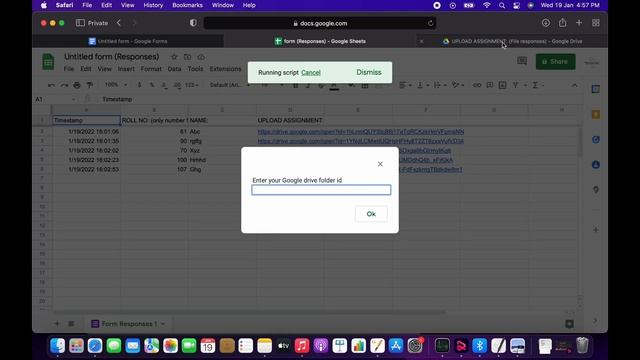640x360 pixels.
Task: Collapse the toolbar with the up chevron
Action: pyautogui.click(x=574, y=85)
